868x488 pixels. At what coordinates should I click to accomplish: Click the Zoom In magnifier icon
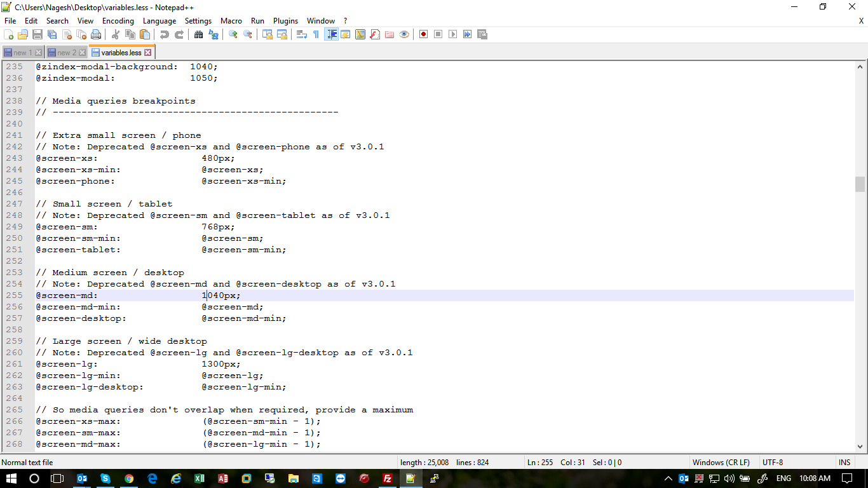coord(233,34)
